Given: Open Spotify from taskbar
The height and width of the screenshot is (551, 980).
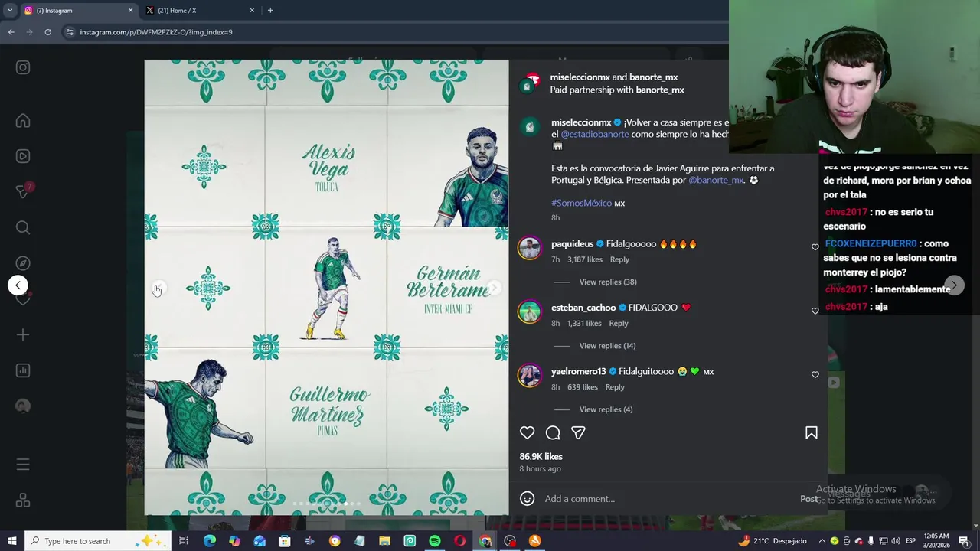Looking at the screenshot, I should pos(435,541).
